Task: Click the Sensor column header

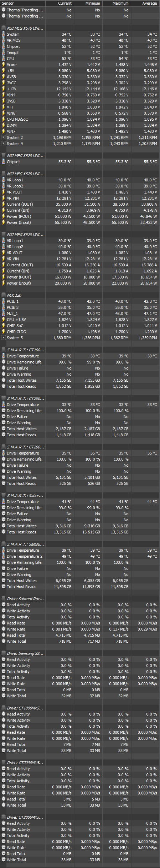Action: pyautogui.click(x=22, y=3)
